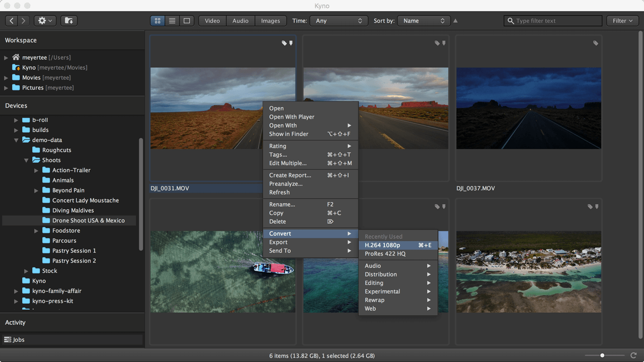Click the back navigation arrow
Image resolution: width=644 pixels, height=362 pixels.
[12, 21]
